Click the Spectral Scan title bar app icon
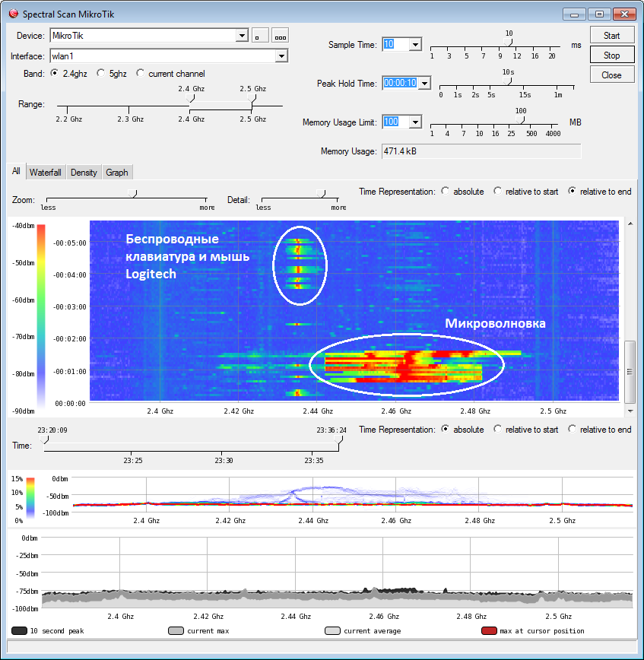 tap(12, 14)
